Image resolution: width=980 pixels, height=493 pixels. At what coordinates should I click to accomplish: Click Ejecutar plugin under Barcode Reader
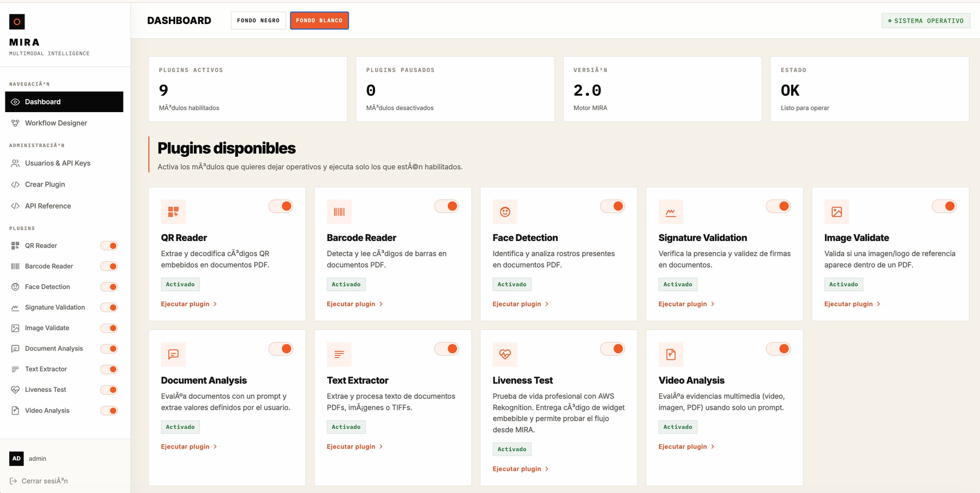click(355, 304)
